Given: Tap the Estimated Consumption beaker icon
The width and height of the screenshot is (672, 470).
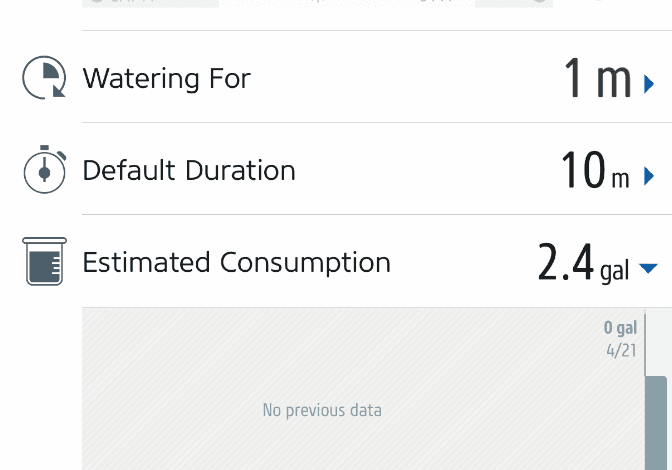Looking at the screenshot, I should click(45, 261).
